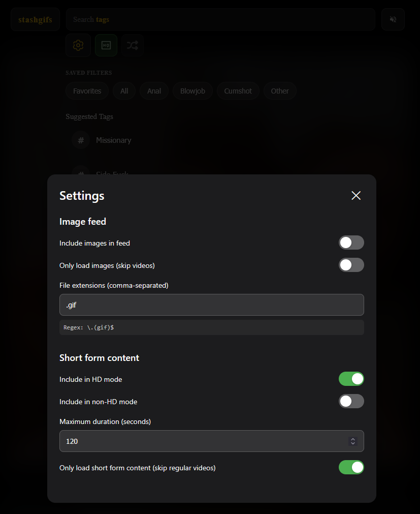
Task: Select the All saved filter
Action: [x=124, y=91]
